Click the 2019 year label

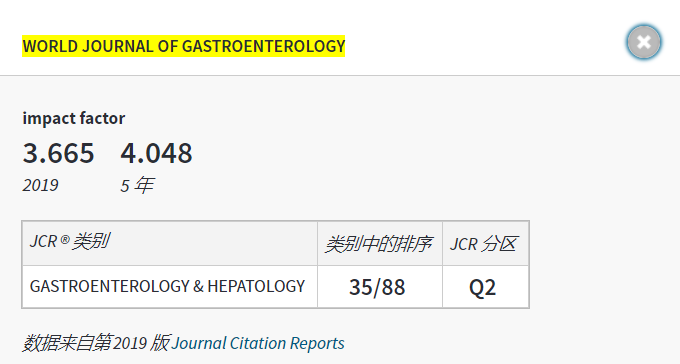click(x=40, y=185)
